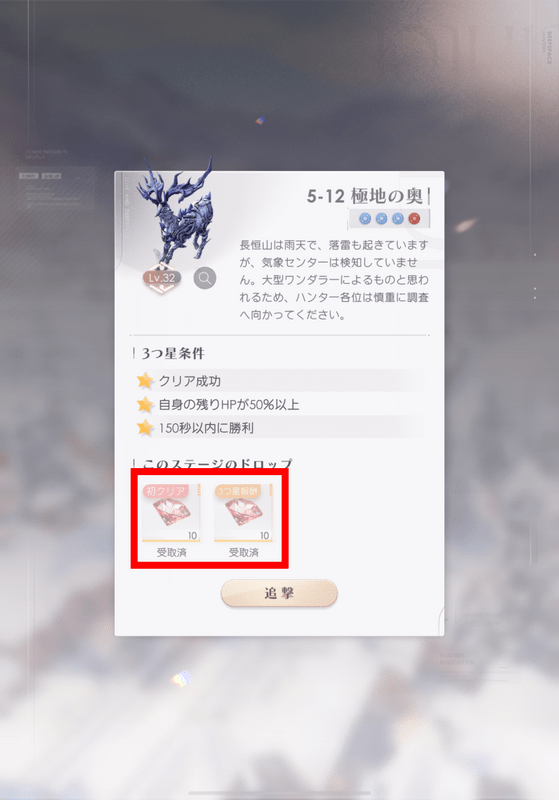The image size is (559, 800).
Task: Select the second blue stellactrum icon
Action: tap(382, 219)
